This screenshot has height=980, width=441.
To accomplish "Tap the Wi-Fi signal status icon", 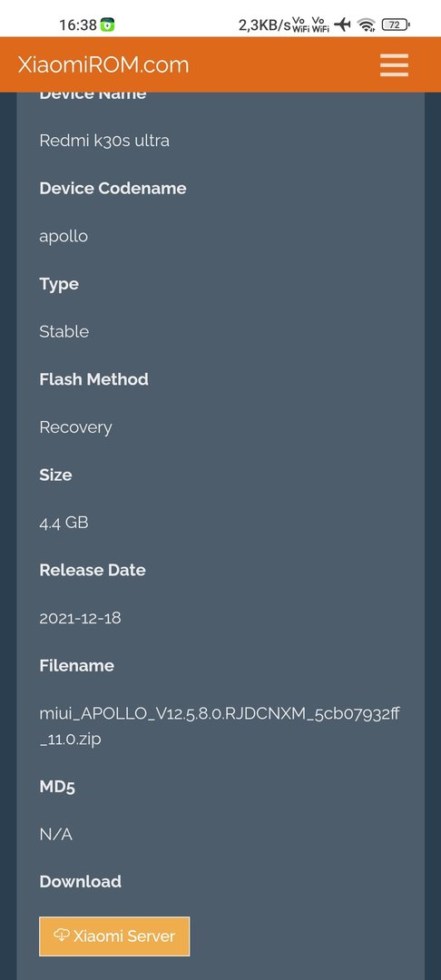I will point(367,25).
